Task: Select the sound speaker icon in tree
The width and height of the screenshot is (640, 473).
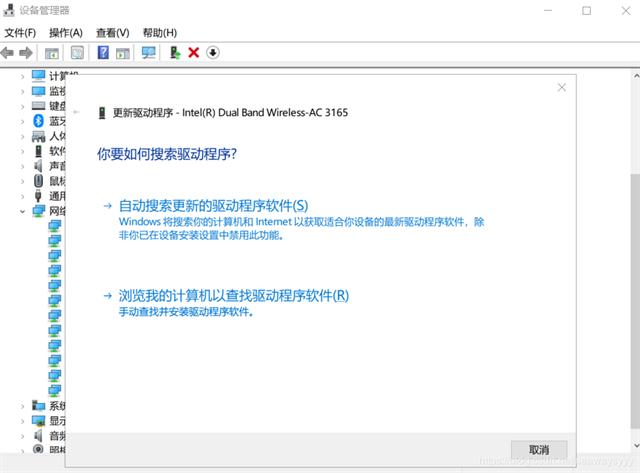Action: 38,166
